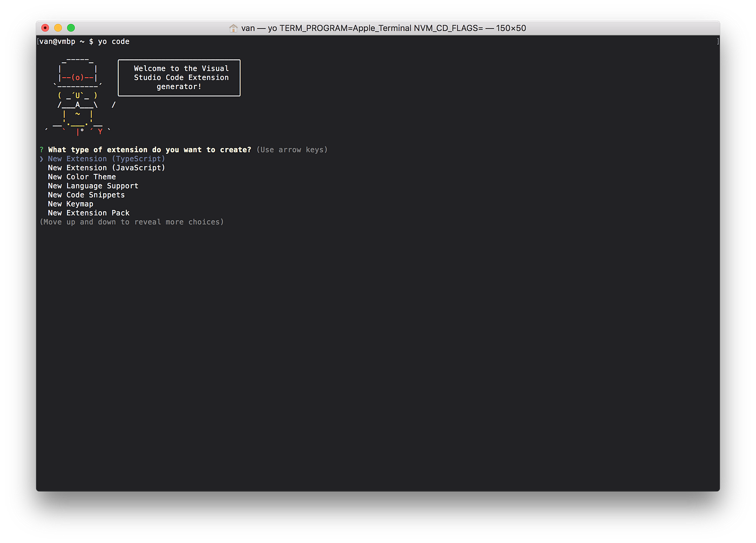The image size is (756, 543).
Task: Click the '(Use arrow keys)' hint
Action: pos(292,150)
